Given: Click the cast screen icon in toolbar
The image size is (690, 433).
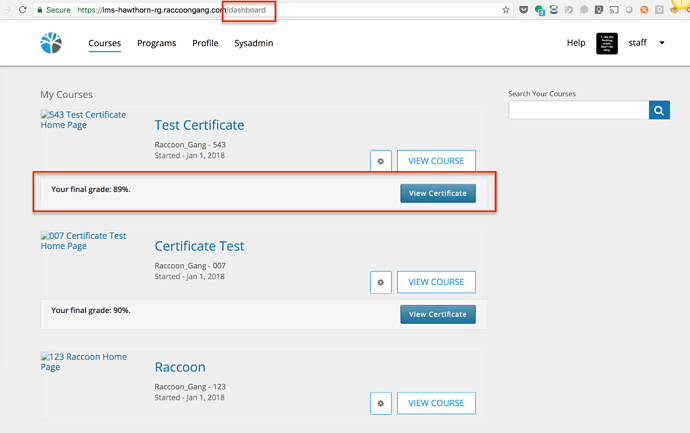Looking at the screenshot, I should tap(613, 10).
